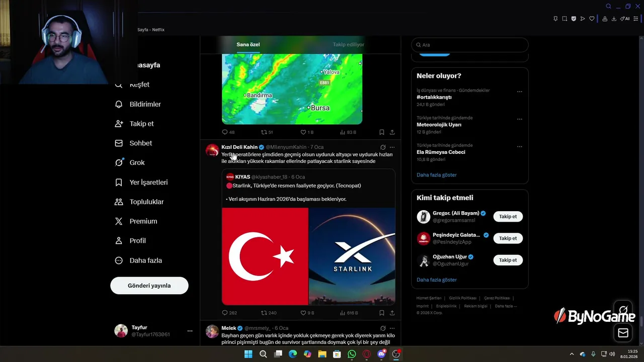The height and width of the screenshot is (362, 644).
Task: Open Sohbet messages
Action: coord(133,143)
